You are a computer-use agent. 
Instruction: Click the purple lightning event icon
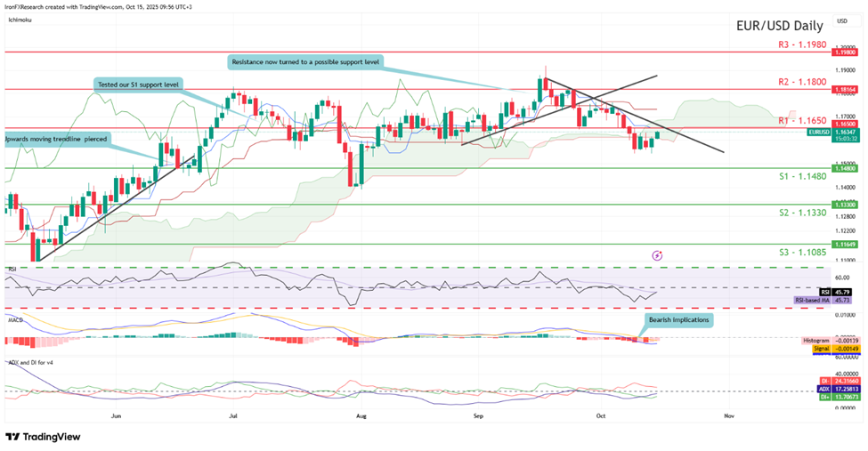click(657, 255)
